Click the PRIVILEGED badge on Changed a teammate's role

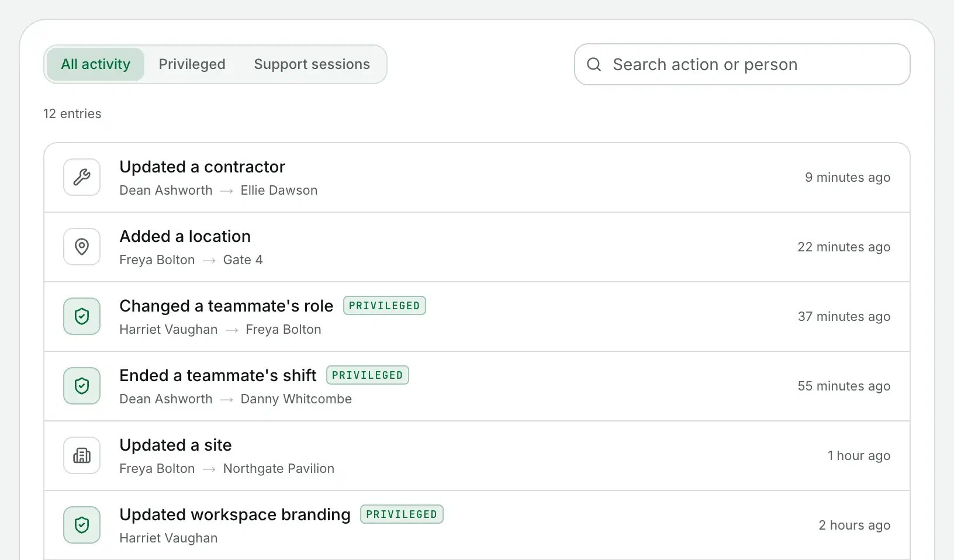pos(384,306)
